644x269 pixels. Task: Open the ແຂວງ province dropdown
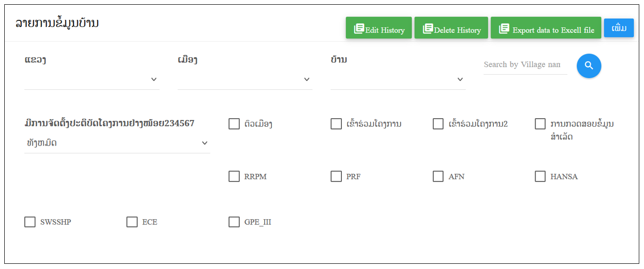(92, 79)
